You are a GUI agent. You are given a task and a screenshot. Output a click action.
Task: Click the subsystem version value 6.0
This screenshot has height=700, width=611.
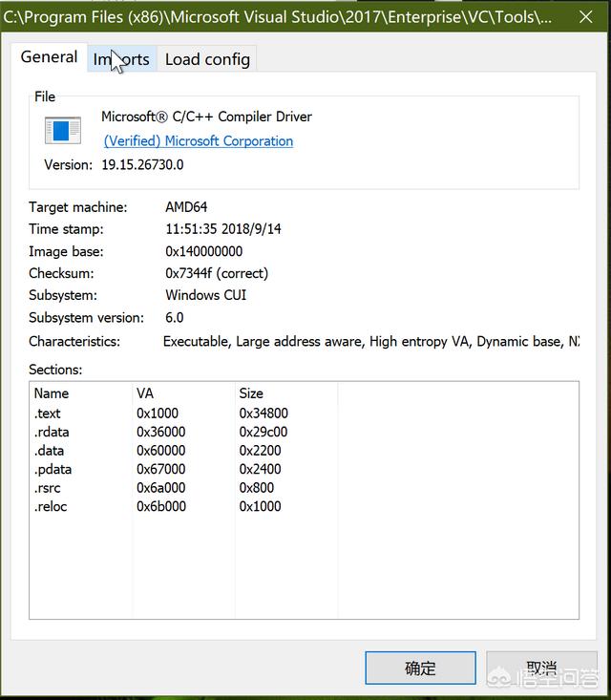(174, 318)
